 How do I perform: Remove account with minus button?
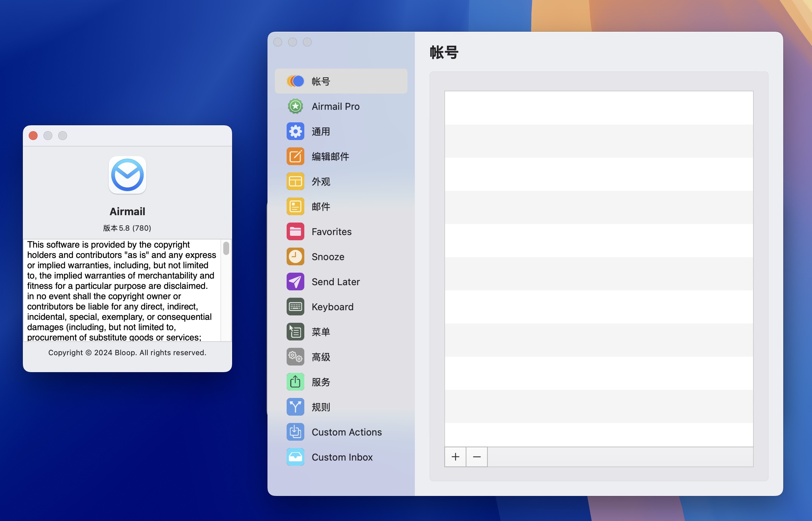tap(477, 457)
